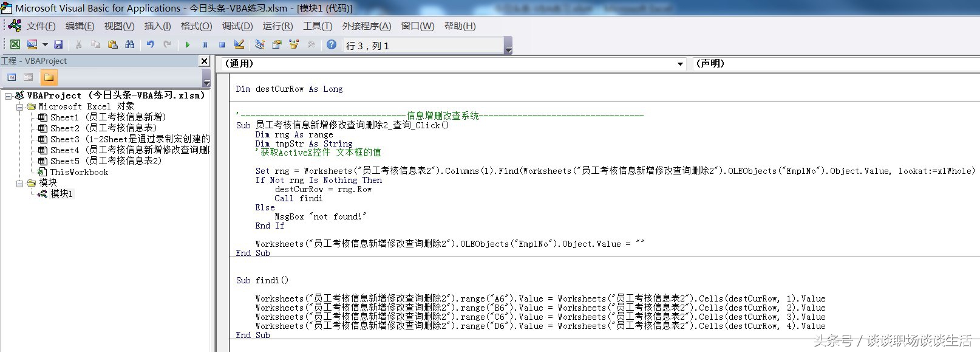The height and width of the screenshot is (352, 980).
Task: Save the workbook via floppy icon
Action: (58, 44)
